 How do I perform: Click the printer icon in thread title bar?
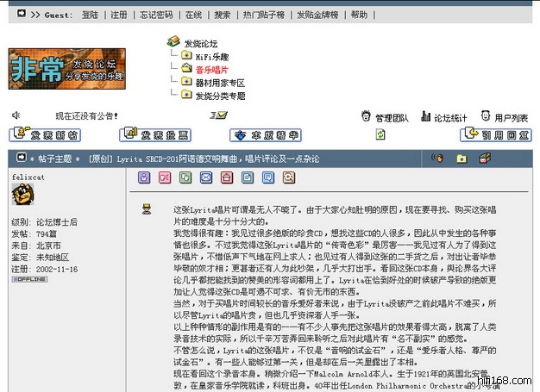(485, 159)
